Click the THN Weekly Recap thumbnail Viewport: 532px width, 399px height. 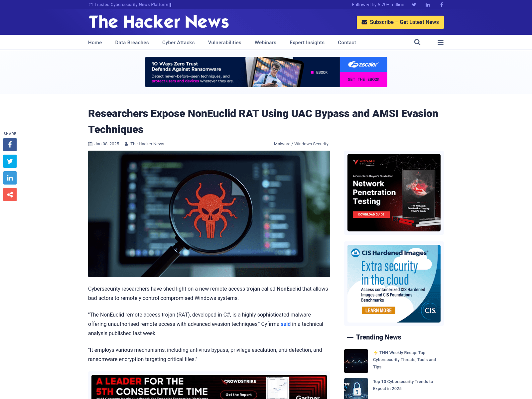[x=356, y=361]
